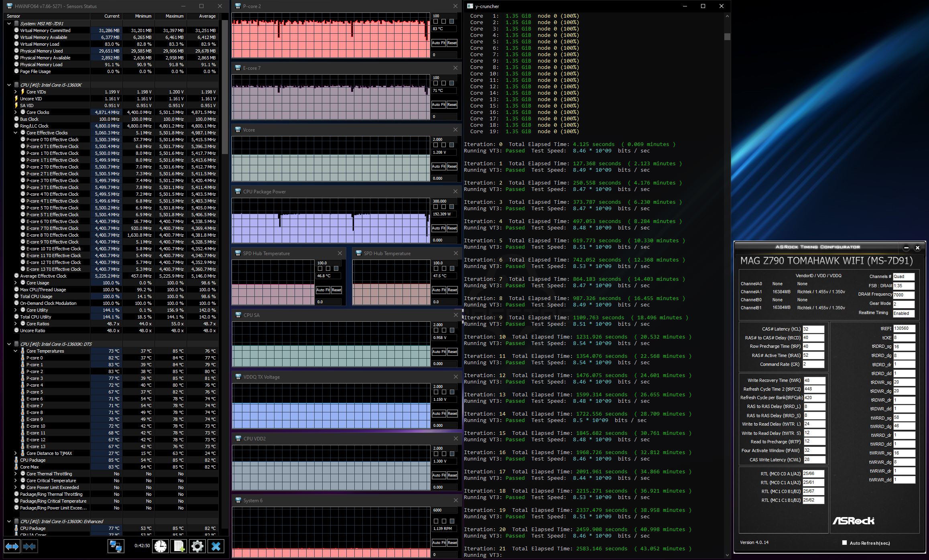Toggle the Auto Refresh(sec) checkbox
This screenshot has height=560, width=929.
tap(844, 543)
